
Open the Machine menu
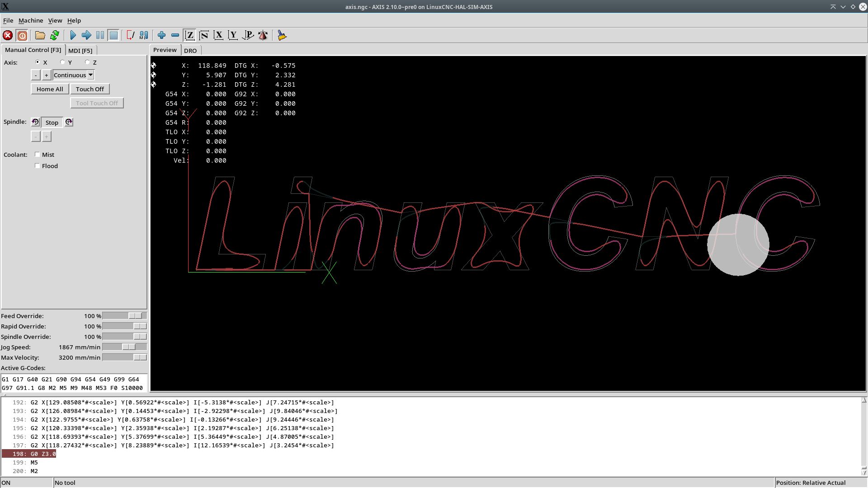(x=31, y=20)
